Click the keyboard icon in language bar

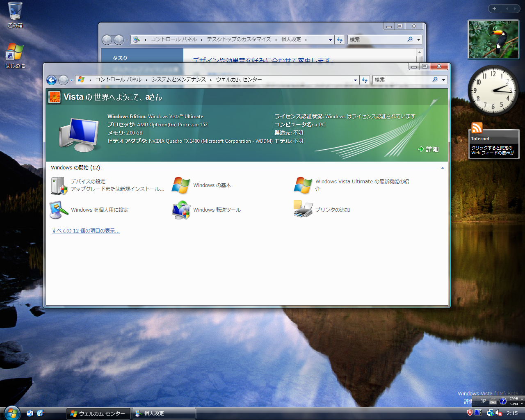point(493,402)
